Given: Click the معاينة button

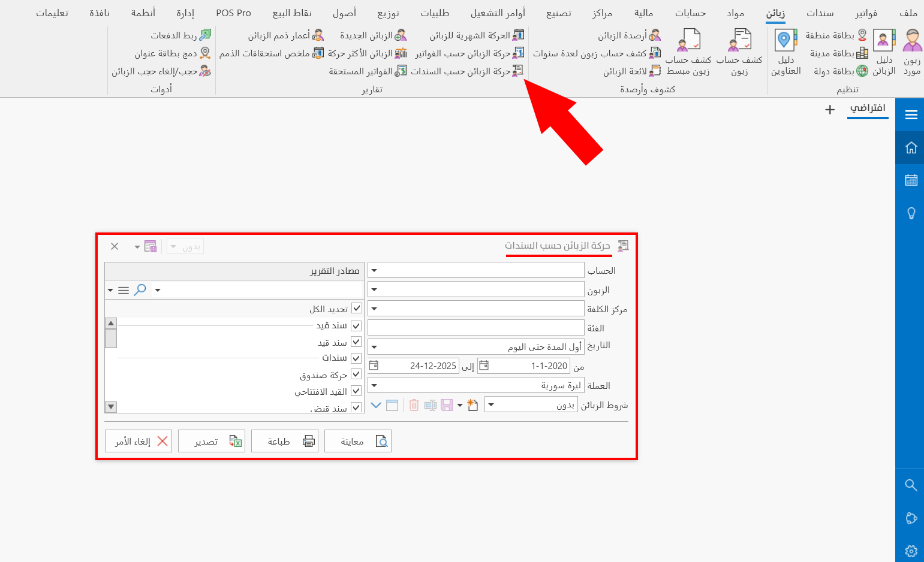Looking at the screenshot, I should pos(358,440).
